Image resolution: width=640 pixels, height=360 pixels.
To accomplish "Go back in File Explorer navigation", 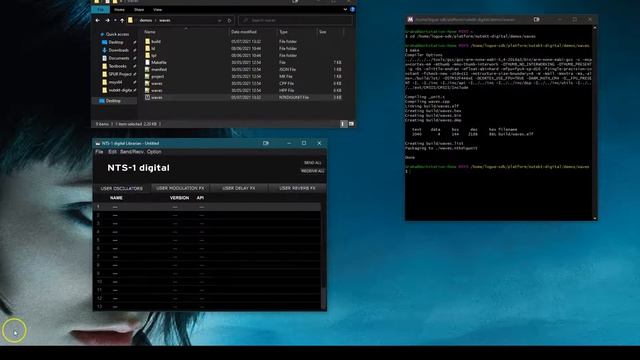I will tap(97, 20).
